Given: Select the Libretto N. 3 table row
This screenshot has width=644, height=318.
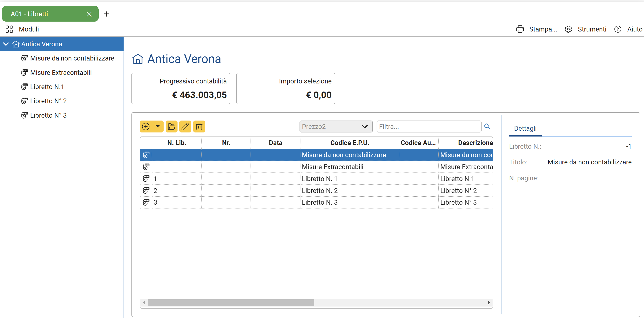Looking at the screenshot, I should tap(320, 202).
